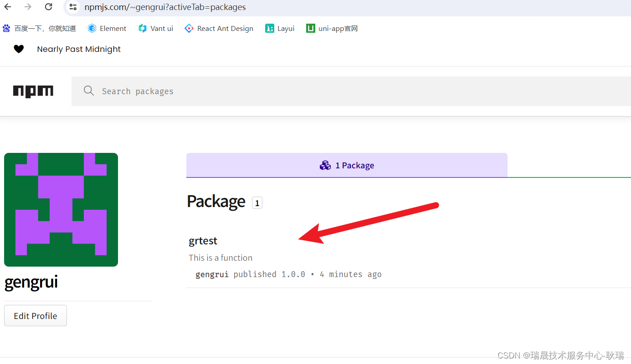Click the gengrui username heading

[31, 282]
